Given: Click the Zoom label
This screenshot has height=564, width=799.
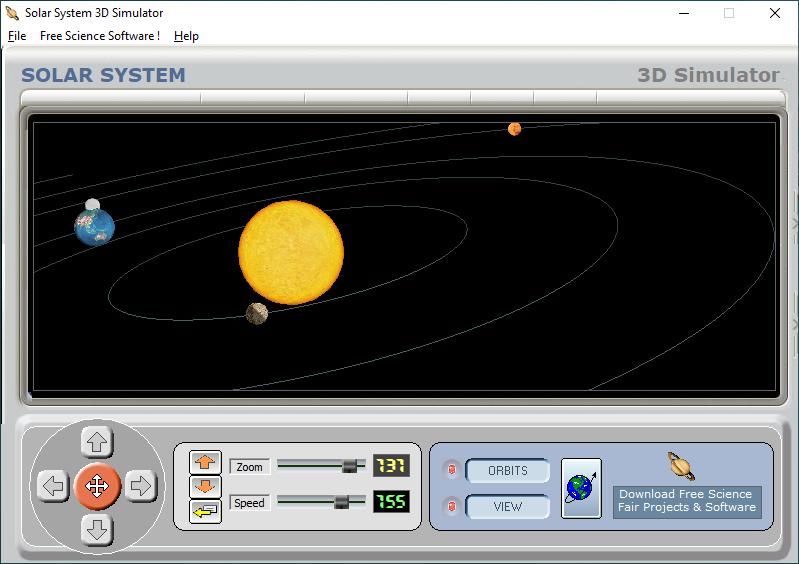Looking at the screenshot, I should click(x=249, y=467).
